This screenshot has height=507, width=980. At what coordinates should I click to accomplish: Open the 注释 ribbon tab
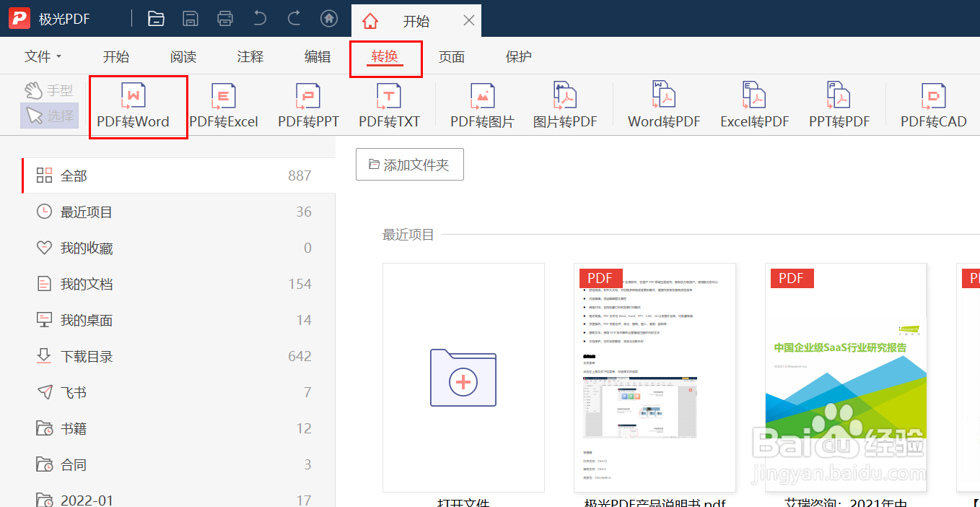[250, 56]
